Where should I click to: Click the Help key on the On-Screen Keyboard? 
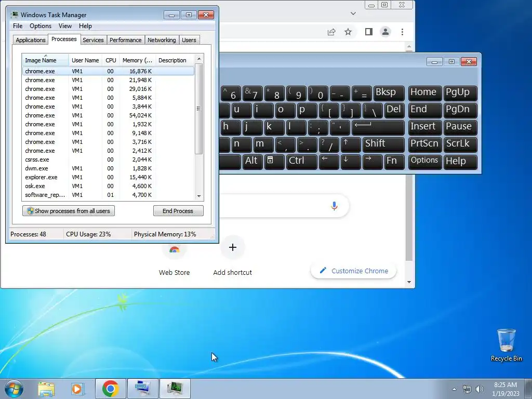coord(460,162)
